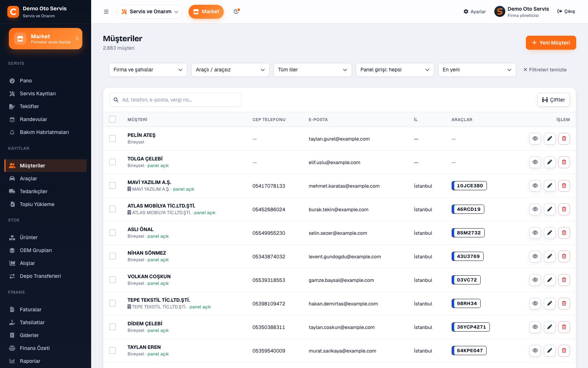Image resolution: width=588 pixels, height=368 pixels.
Task: Open the Tüm iller province dropdown
Action: (313, 70)
